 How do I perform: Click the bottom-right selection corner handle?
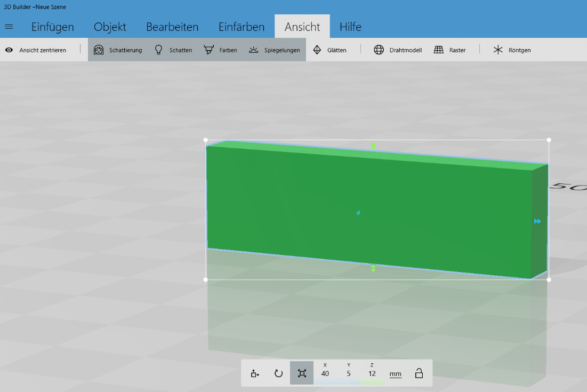(549, 279)
